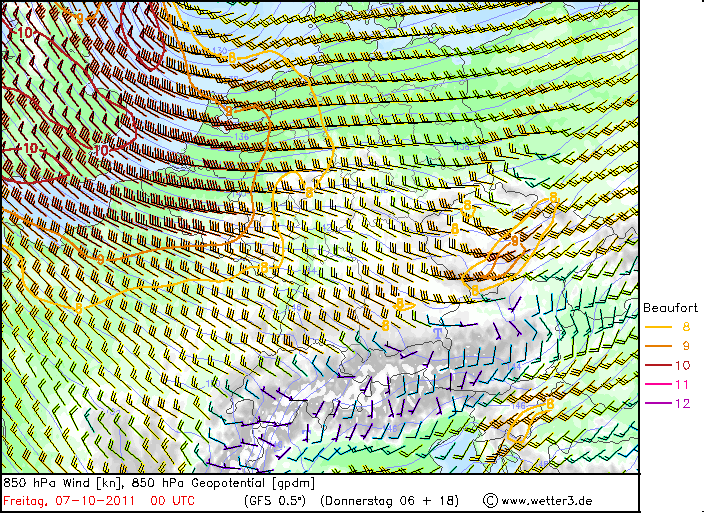Click the Beaufort legend heading
704x513 pixels.
point(669,308)
